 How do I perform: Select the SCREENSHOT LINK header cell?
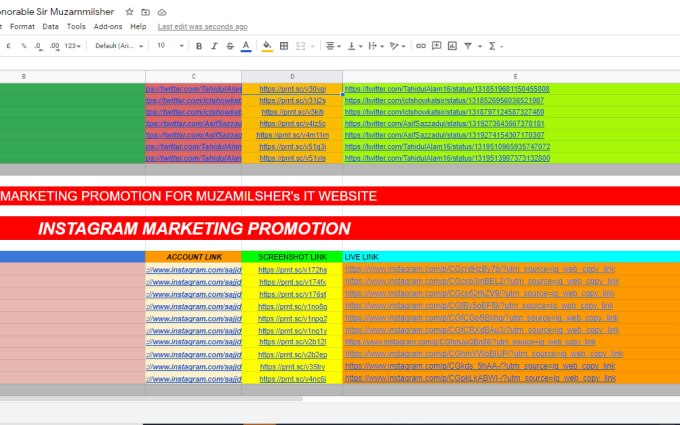pyautogui.click(x=292, y=257)
